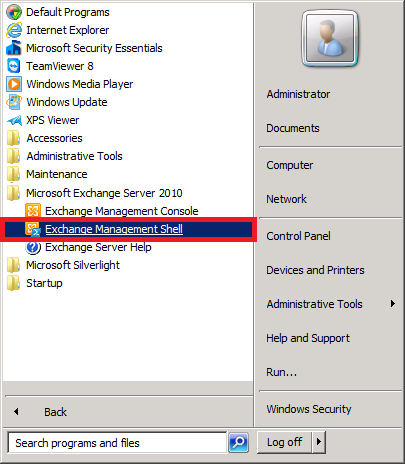Expand the Accessories folder
The image size is (405, 464).
tap(54, 138)
